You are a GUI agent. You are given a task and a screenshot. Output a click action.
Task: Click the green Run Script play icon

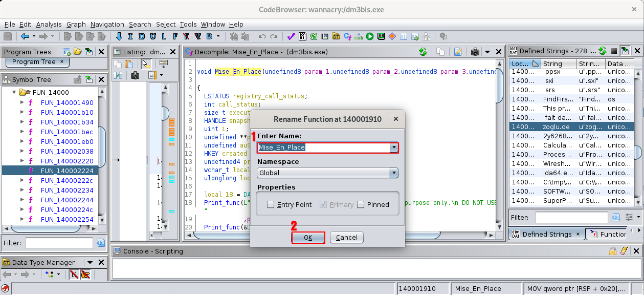click(369, 36)
